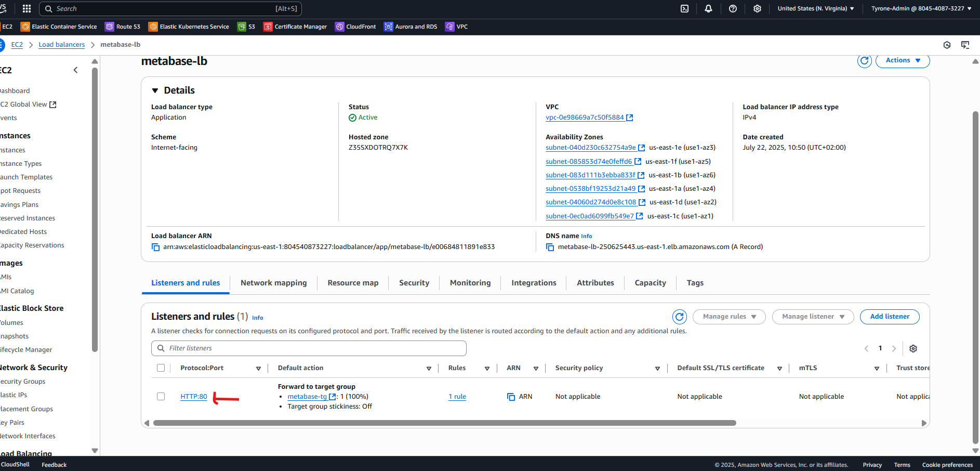Refresh the Listeners and rules list
This screenshot has height=471, width=980.
click(x=680, y=317)
